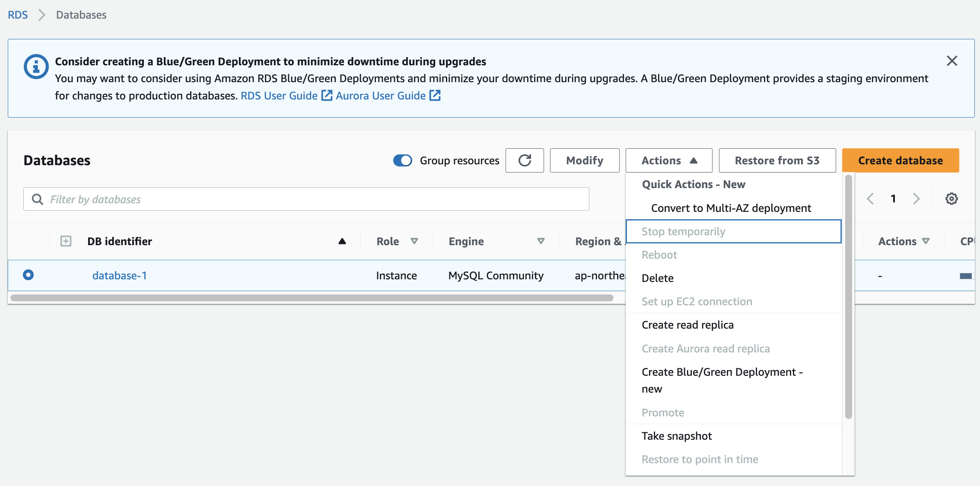
Task: Click the info icon in the banner
Action: tap(36, 67)
